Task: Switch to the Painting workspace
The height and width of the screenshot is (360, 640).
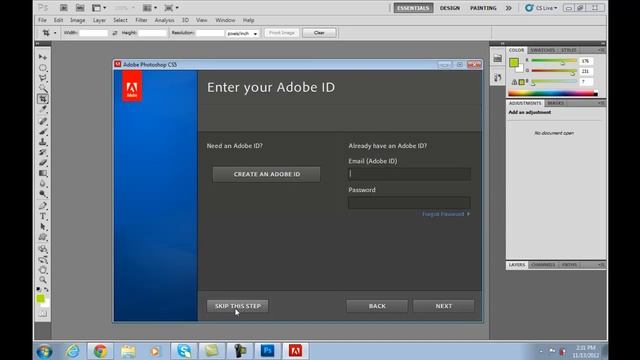Action: click(x=483, y=8)
